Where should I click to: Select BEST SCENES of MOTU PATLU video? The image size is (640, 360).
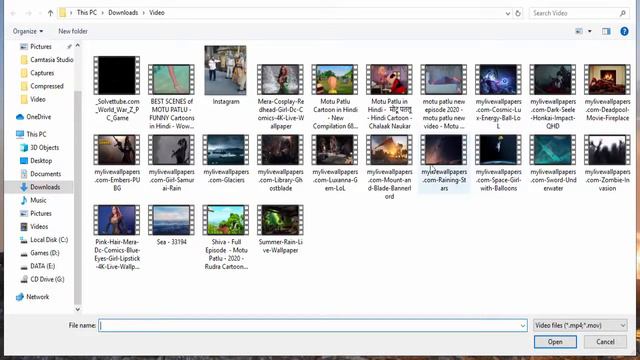point(171,96)
